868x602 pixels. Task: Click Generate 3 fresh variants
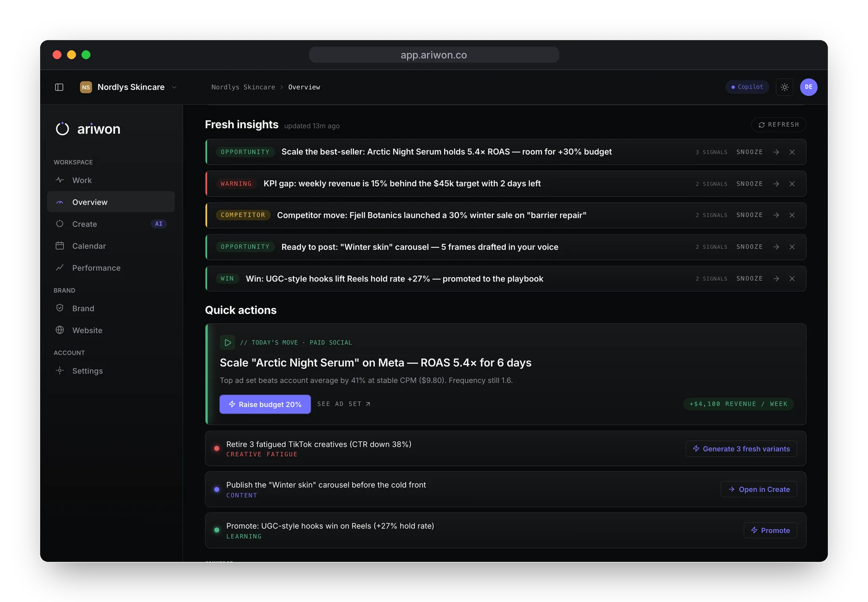741,449
